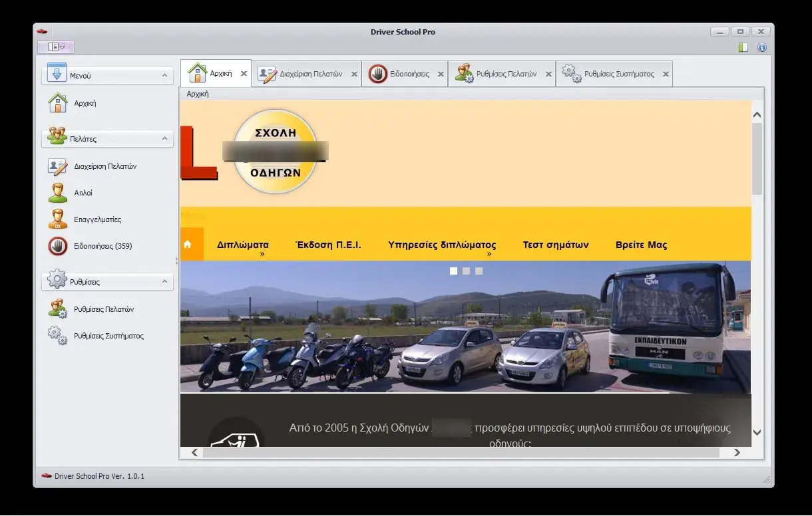Open the Βρείτε Μας website link
Image resolution: width=812 pixels, height=516 pixels.
click(642, 245)
